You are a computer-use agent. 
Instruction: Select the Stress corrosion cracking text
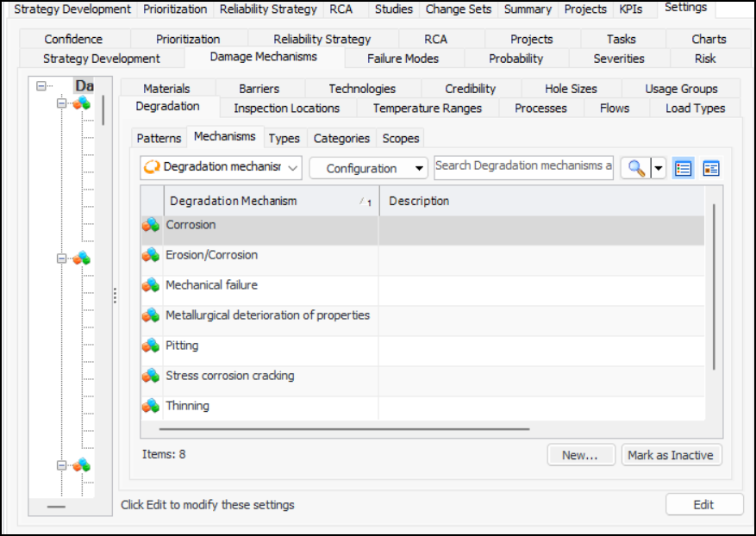[x=230, y=376]
